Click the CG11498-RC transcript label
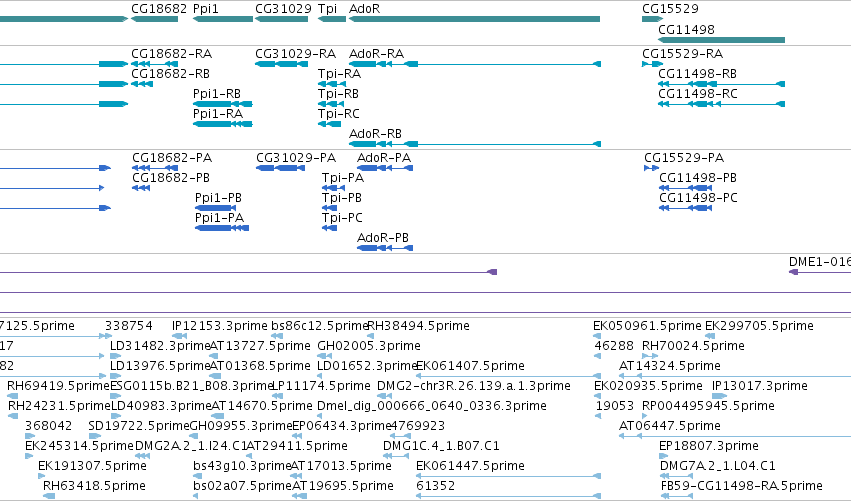 pyautogui.click(x=698, y=93)
